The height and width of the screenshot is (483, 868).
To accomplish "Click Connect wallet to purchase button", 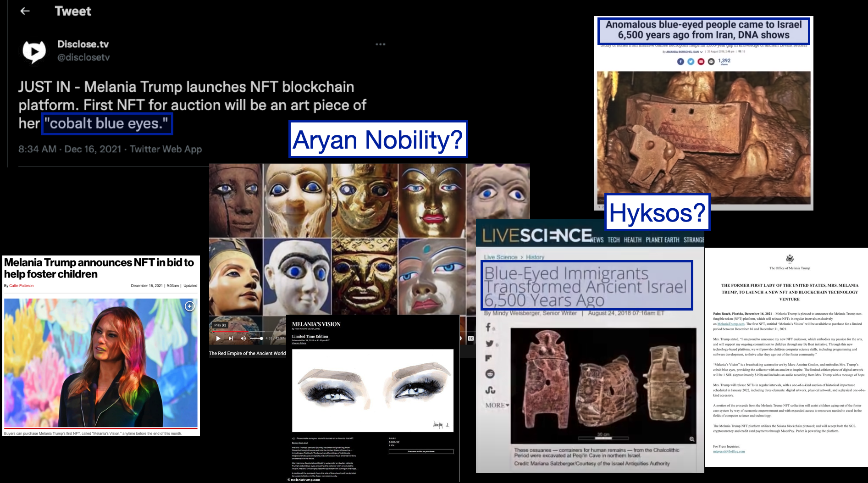I will pos(421,451).
